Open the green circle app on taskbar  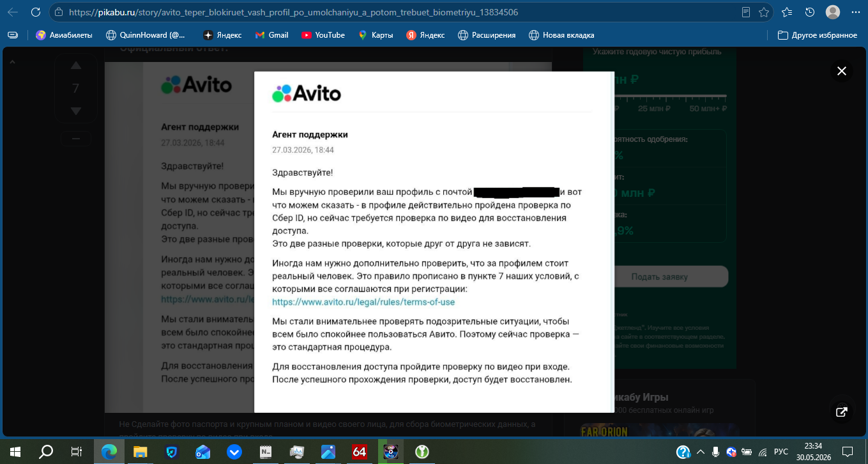click(422, 452)
